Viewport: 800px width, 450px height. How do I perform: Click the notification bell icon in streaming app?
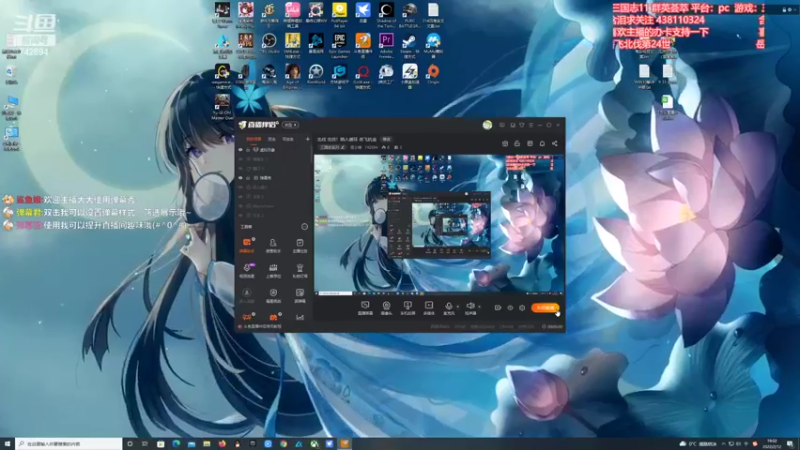[542, 144]
